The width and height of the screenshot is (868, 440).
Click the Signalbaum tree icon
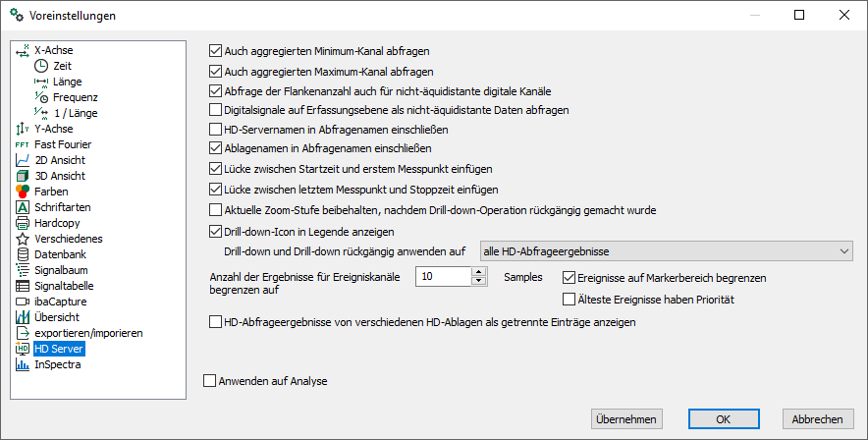pos(23,270)
